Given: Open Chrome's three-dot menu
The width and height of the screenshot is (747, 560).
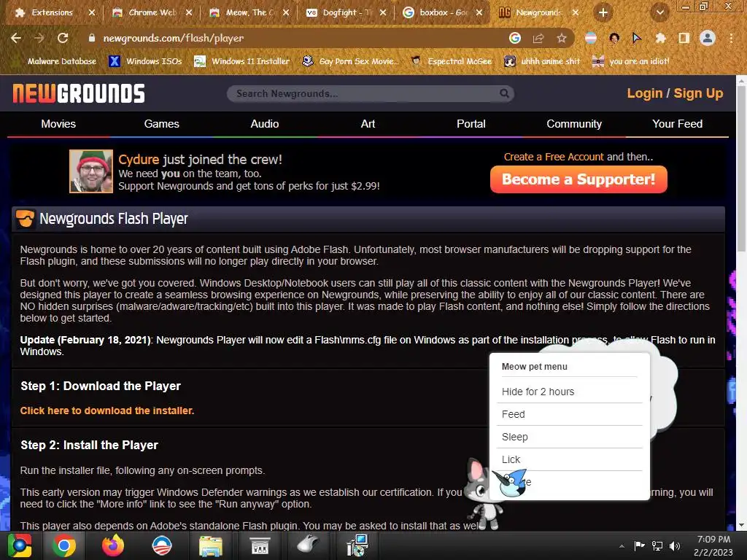Looking at the screenshot, I should 731,38.
